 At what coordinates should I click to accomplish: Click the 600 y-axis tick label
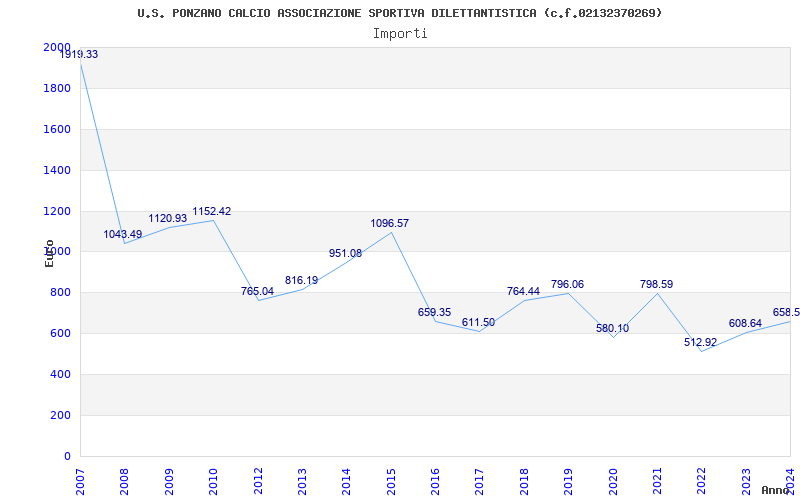60,333
